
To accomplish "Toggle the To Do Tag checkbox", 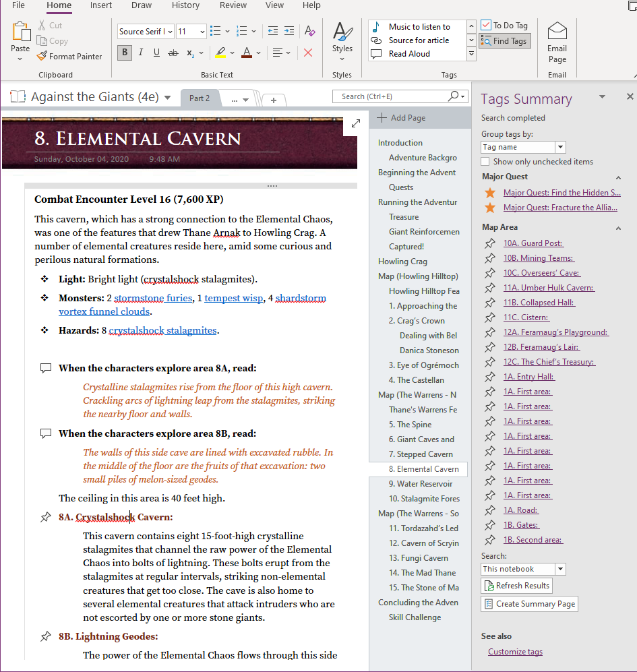I will click(x=486, y=26).
